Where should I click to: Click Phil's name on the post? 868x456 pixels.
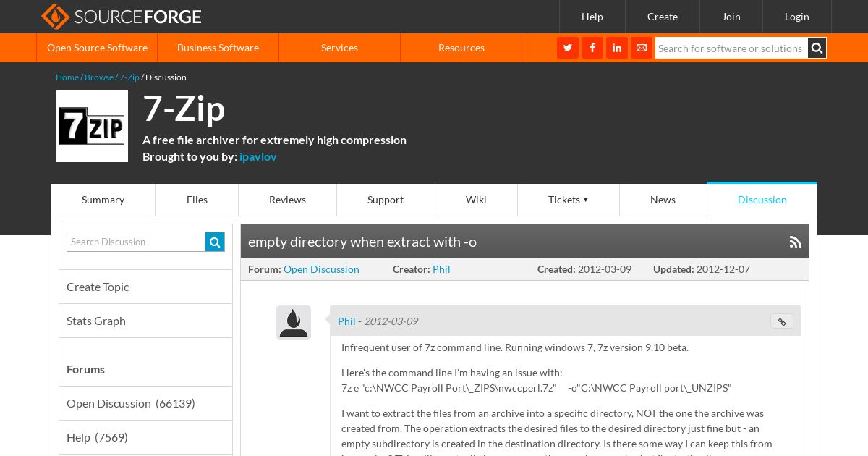tap(346, 321)
